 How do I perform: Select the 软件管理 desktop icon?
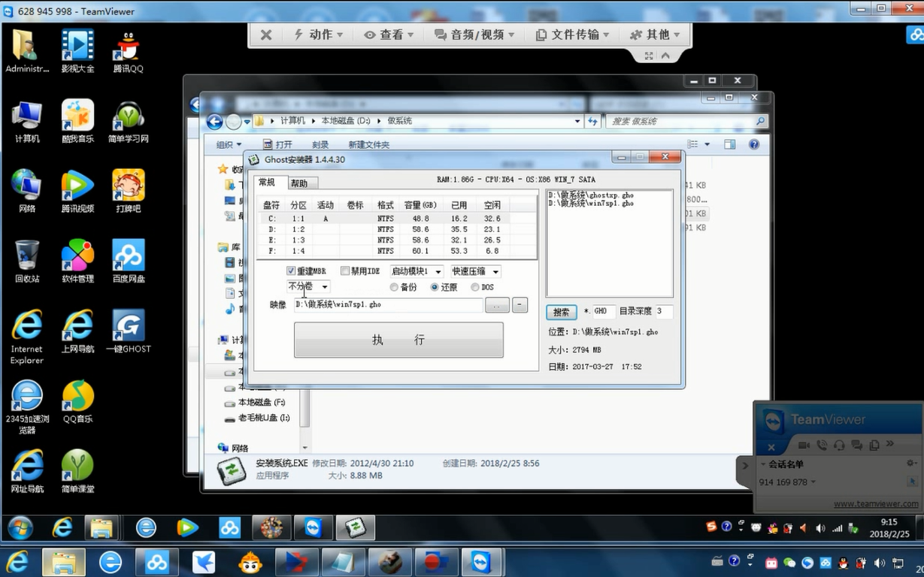pos(77,261)
